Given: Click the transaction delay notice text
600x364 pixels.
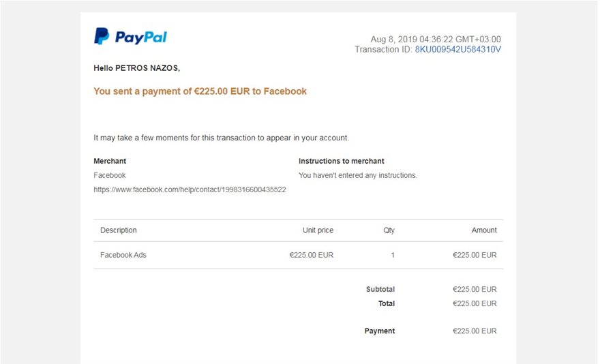Looking at the screenshot, I should coord(221,138).
